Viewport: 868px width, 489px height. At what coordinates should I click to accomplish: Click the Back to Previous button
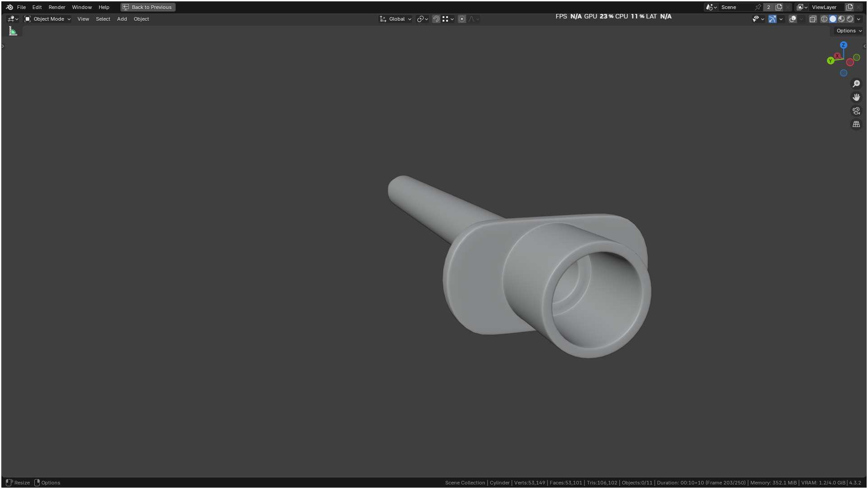[148, 7]
